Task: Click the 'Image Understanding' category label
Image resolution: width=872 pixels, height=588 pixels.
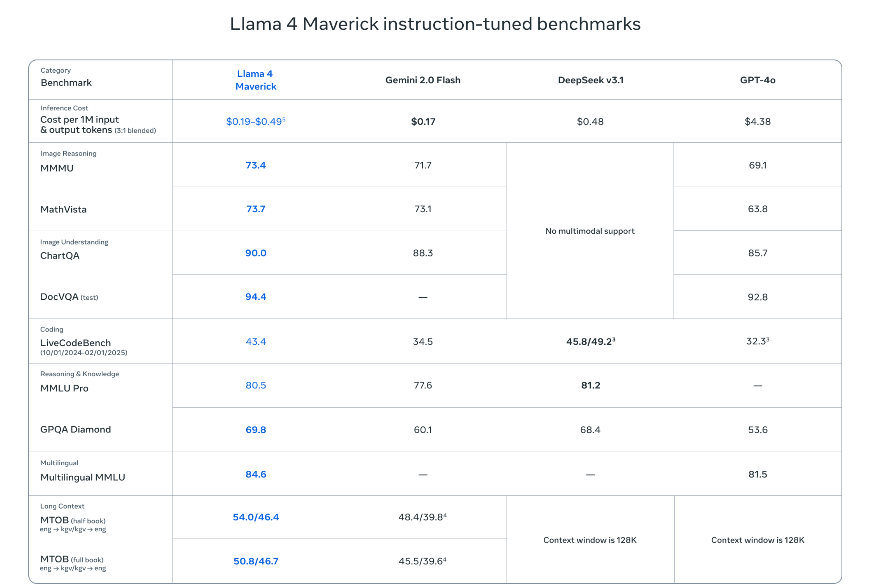Action: tap(74, 242)
